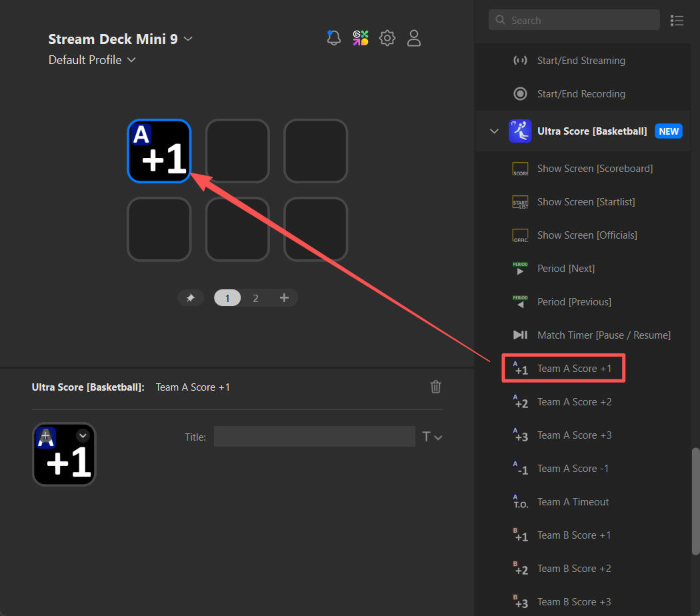Click the Show Screen Scoreboard action icon

[520, 168]
